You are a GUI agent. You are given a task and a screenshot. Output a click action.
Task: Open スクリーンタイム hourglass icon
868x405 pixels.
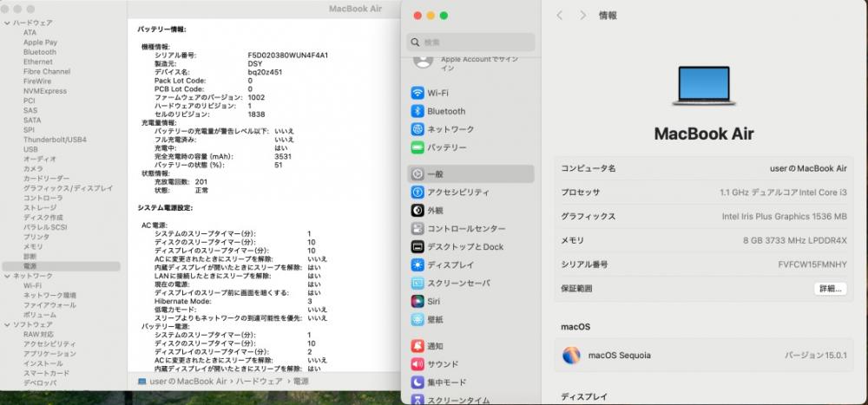coord(418,400)
